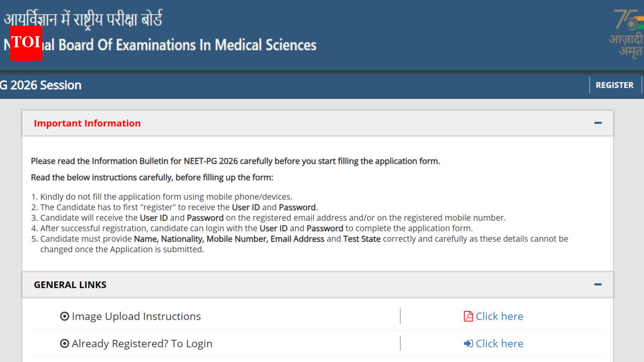Viewport: 644px width, 362px height.
Task: Click the Information Bulletin notice sentence
Action: pos(235,161)
